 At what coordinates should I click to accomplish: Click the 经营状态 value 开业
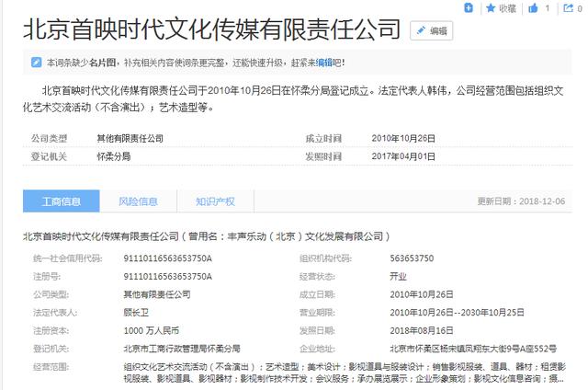click(398, 276)
